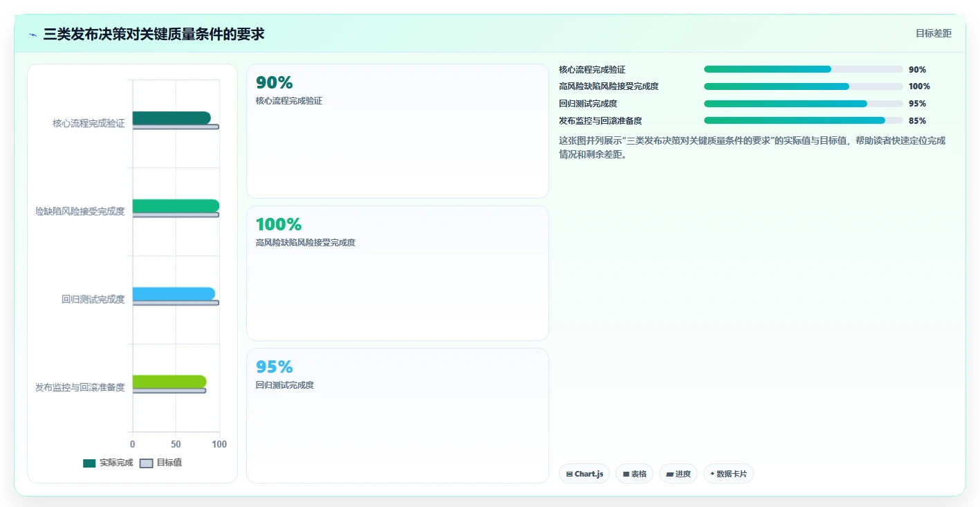
Task: Open the 100% 高风险缺陷风险接受完成度 data card
Action: click(x=398, y=273)
